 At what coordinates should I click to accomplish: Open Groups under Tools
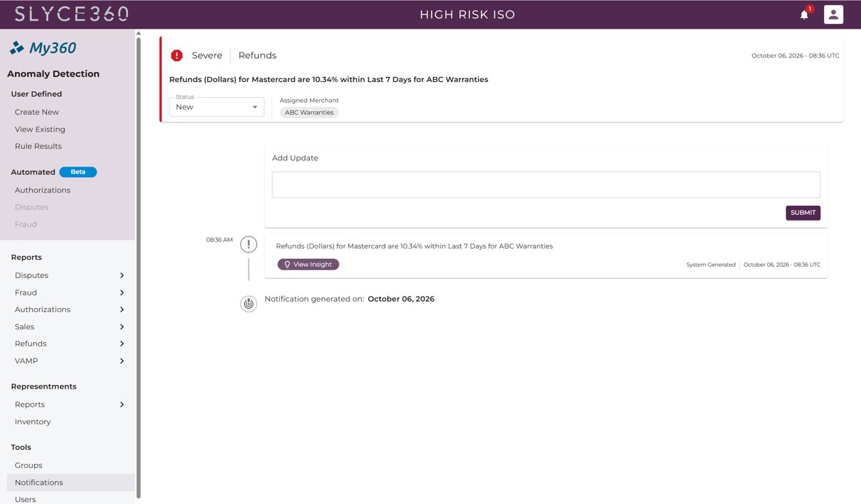[28, 465]
